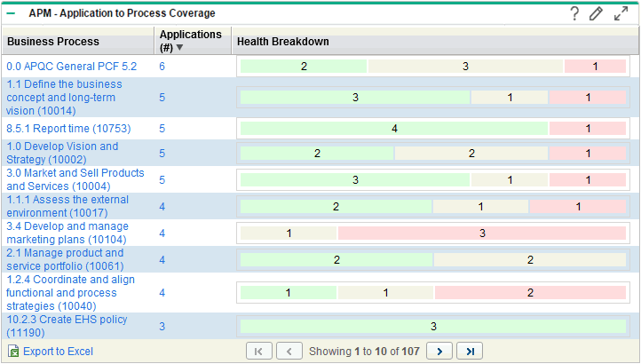
Task: Click beige segment in APQC General row
Action: 465,67
